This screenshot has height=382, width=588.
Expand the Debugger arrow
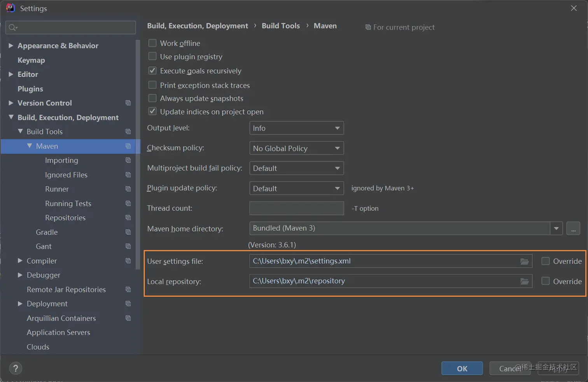click(20, 275)
